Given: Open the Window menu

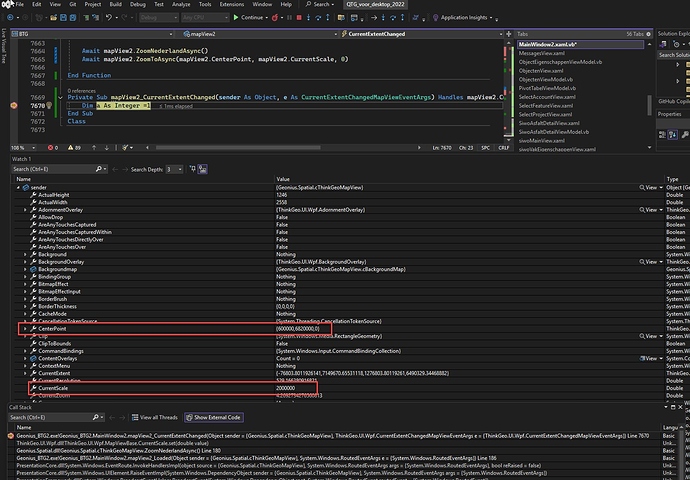Looking at the screenshot, I should 262,4.
